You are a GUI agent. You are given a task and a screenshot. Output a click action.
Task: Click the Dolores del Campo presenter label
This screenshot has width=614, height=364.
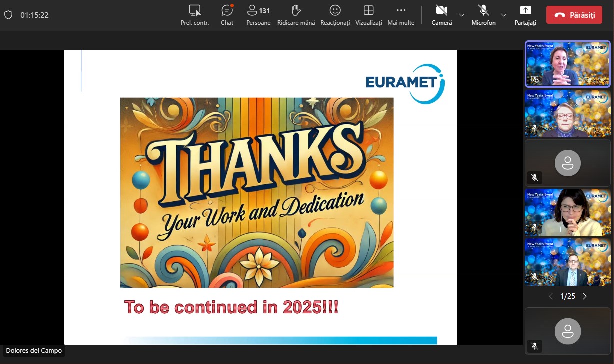(34, 350)
